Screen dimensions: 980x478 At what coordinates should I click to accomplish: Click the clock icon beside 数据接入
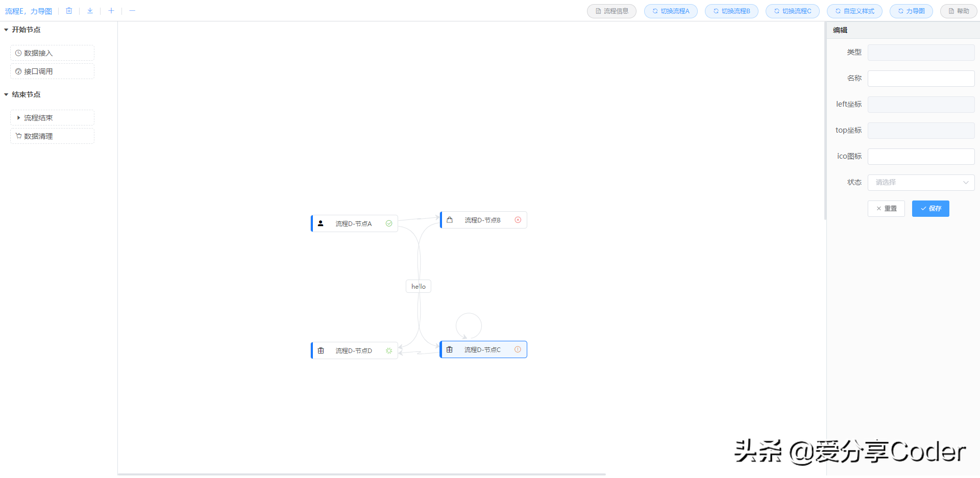click(x=18, y=53)
